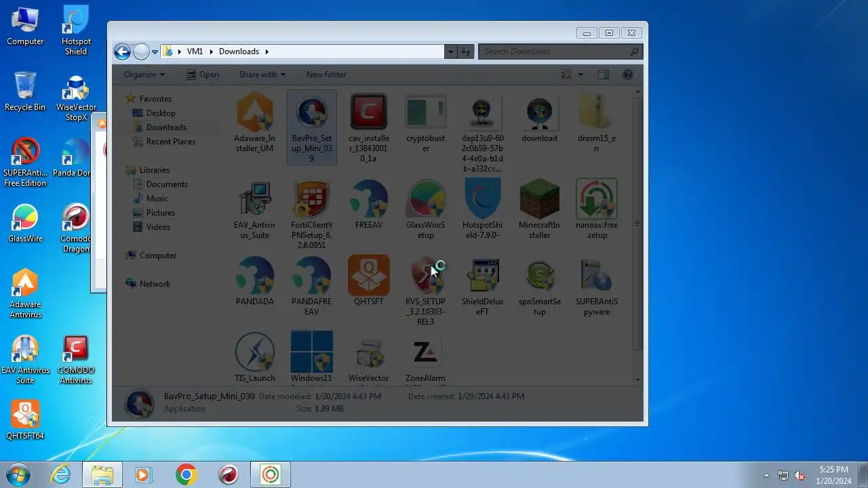The width and height of the screenshot is (868, 488).
Task: Open Downloads in the navigation pane
Action: [166, 127]
